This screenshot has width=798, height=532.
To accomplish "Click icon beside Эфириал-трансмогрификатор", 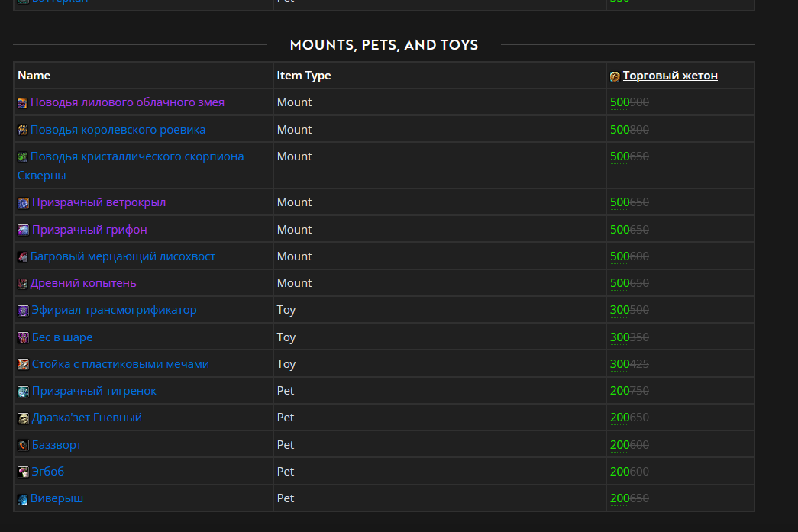I will [x=24, y=311].
